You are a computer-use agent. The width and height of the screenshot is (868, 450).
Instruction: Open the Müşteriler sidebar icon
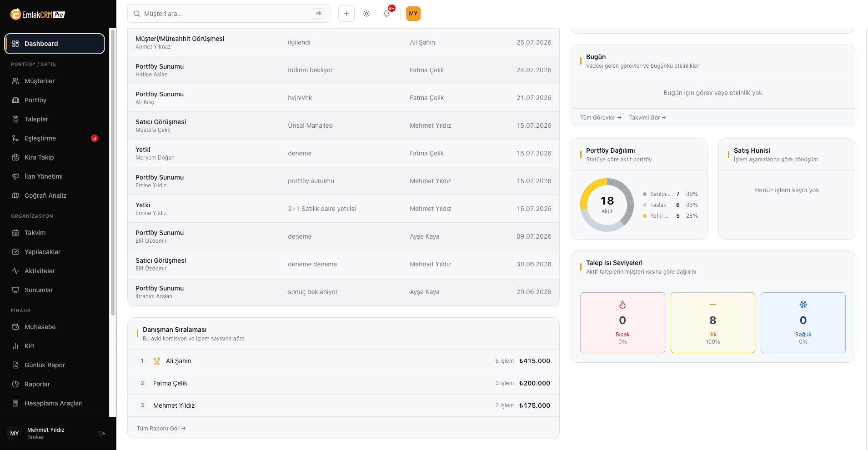[15, 81]
